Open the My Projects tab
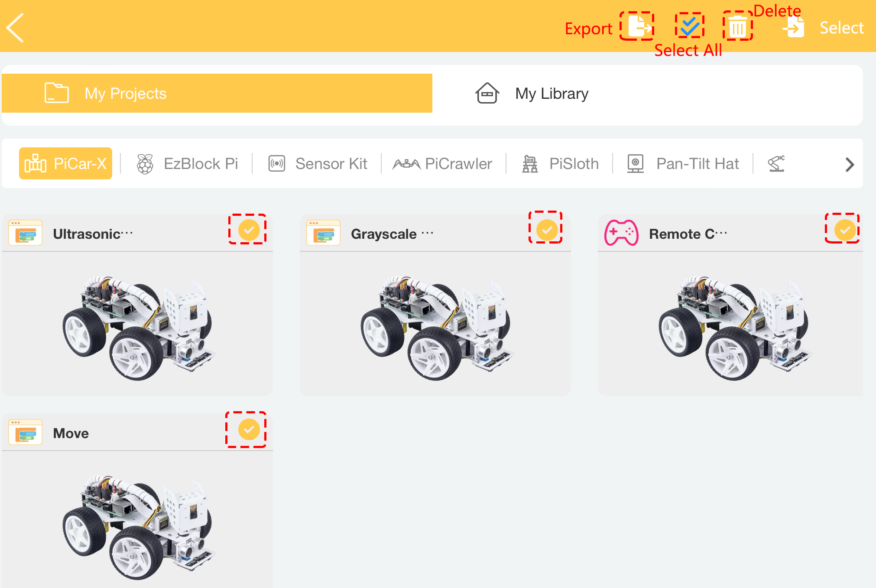This screenshot has width=876, height=588. pos(217,93)
